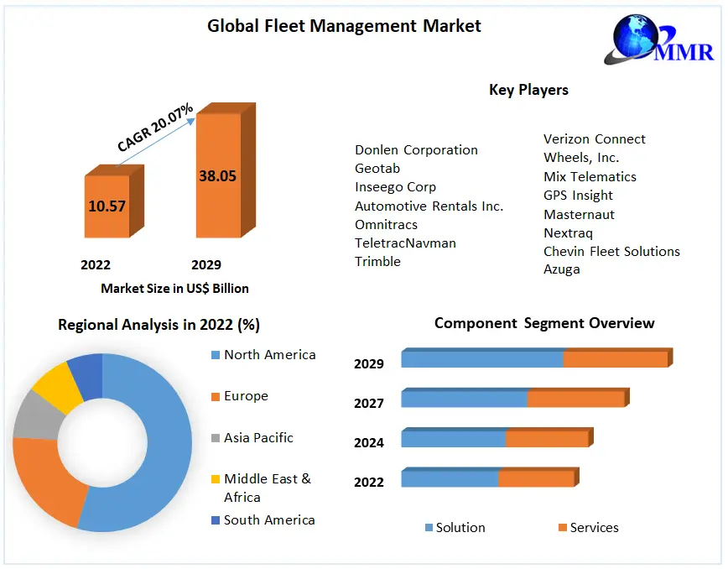Select the Europe legend marker
The height and width of the screenshot is (569, 728).
point(215,396)
